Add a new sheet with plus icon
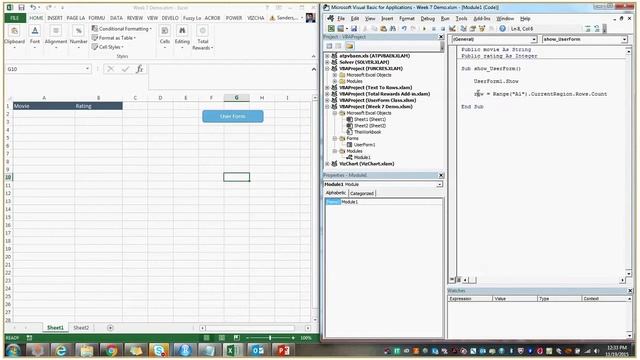The width and height of the screenshot is (640, 360). (110, 328)
